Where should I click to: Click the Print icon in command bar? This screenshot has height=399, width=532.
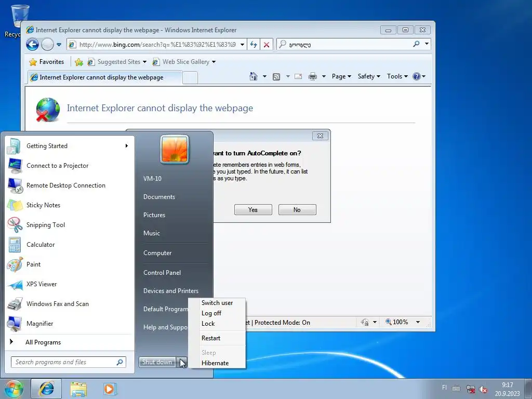tap(312, 76)
